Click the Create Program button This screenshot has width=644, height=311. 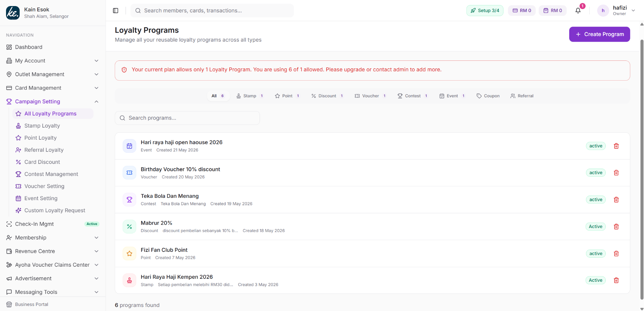tap(599, 34)
